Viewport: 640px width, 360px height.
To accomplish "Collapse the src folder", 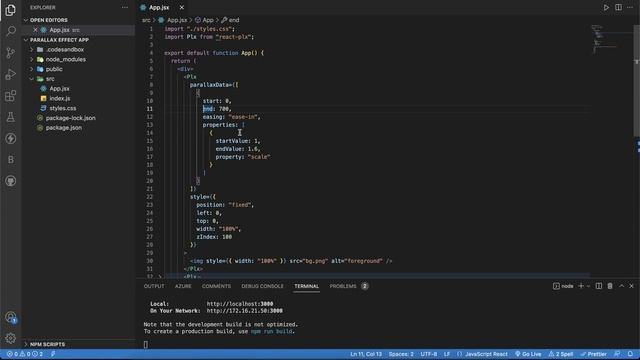I will (x=31, y=79).
